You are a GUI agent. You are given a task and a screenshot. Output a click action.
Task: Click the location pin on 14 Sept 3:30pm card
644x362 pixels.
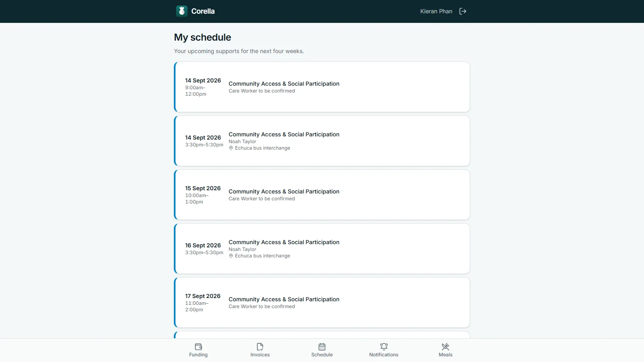(231, 148)
